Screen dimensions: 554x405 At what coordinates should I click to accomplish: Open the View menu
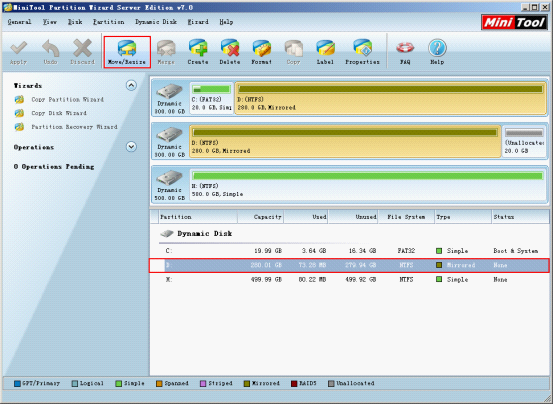[x=49, y=22]
